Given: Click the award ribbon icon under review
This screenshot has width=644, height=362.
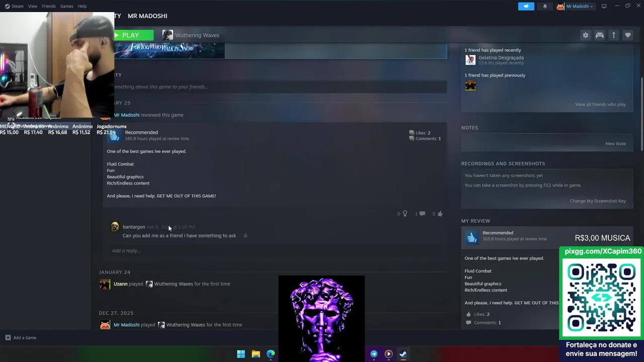Looking at the screenshot, I should [405, 214].
